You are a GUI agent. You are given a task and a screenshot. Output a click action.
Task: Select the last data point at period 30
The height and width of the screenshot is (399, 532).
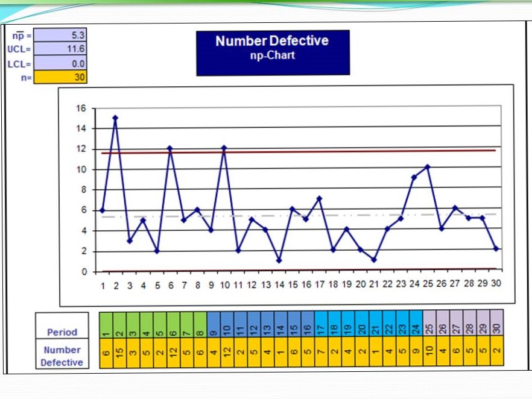[x=496, y=248]
